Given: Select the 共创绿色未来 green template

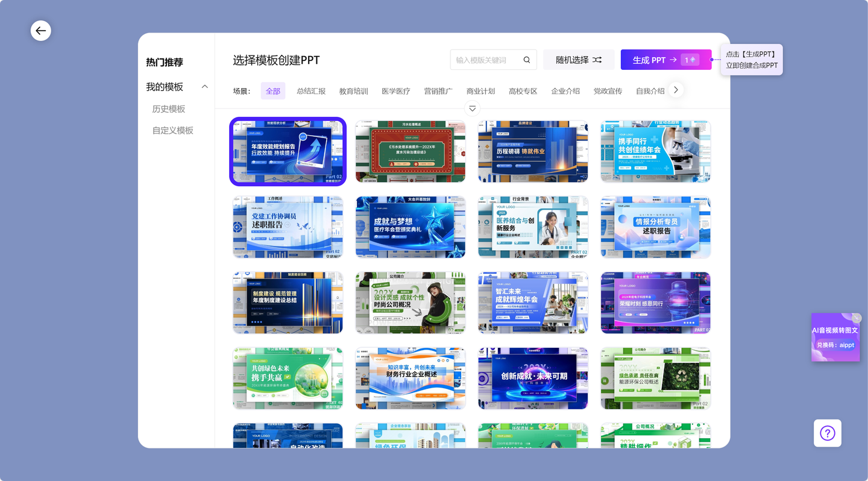Looking at the screenshot, I should (x=288, y=378).
